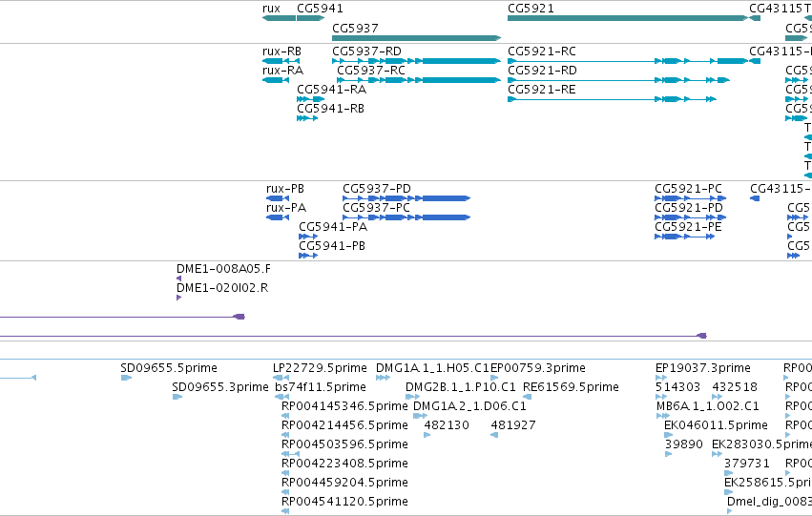Select the DMG2B.1_1.P10.C1 label
812x516 pixels.
pos(460,387)
